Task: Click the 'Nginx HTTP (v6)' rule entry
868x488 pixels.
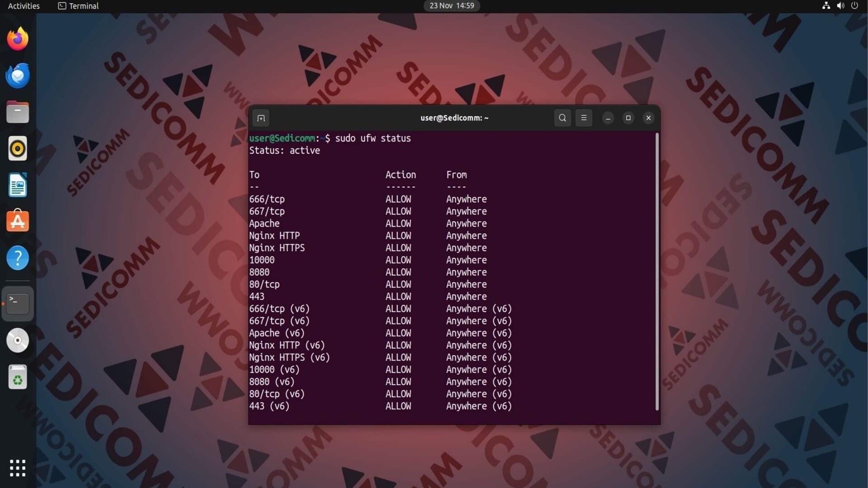Action: [287, 346]
